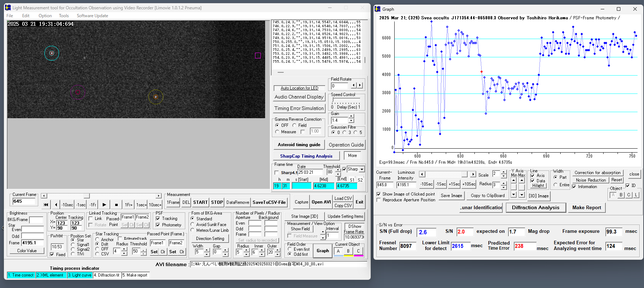Image resolution: width=644 pixels, height=288 pixels.
Task: Increase the graph Scale spinner
Action: click(x=504, y=172)
